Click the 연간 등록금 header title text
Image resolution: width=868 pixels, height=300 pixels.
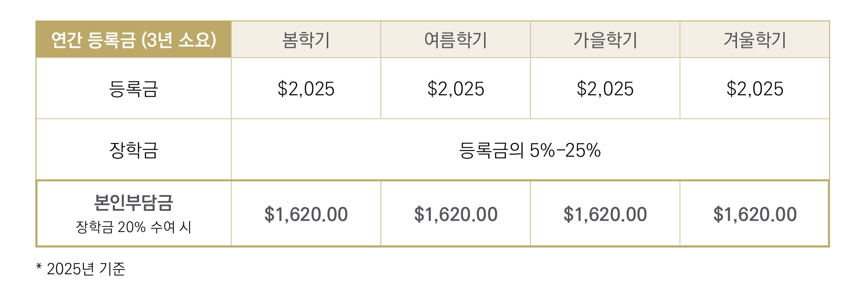(93, 40)
